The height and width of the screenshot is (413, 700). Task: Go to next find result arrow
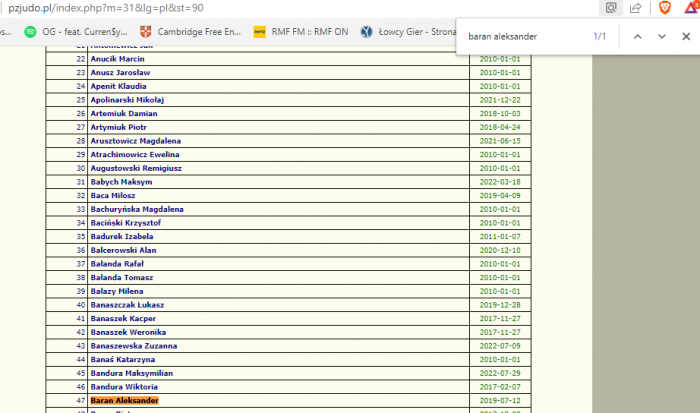(x=662, y=37)
